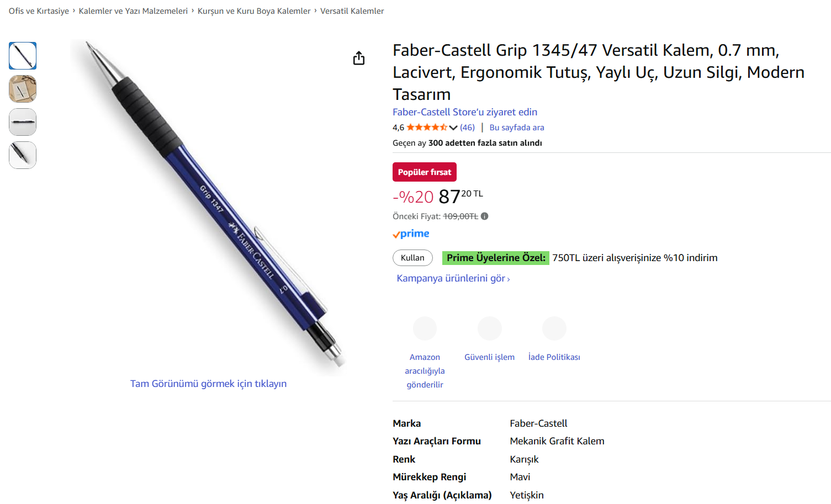The height and width of the screenshot is (504, 831).
Task: Select the fourth close-up pen thumbnail
Action: coord(23,155)
